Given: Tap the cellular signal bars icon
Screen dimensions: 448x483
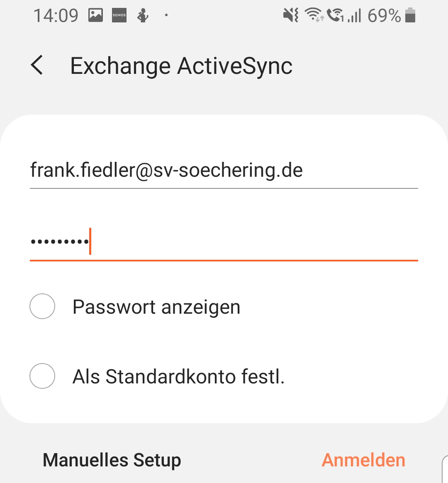Looking at the screenshot, I should pos(355,16).
